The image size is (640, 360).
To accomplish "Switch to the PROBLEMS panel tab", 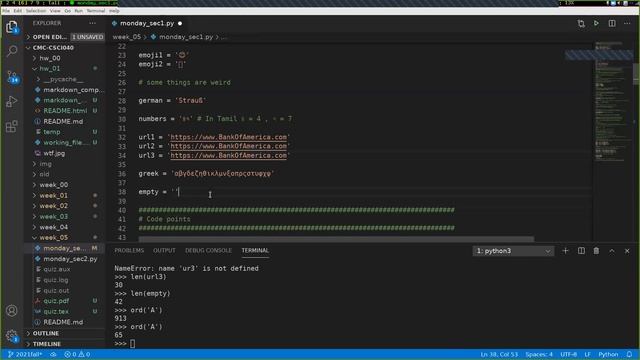I will tap(129, 250).
